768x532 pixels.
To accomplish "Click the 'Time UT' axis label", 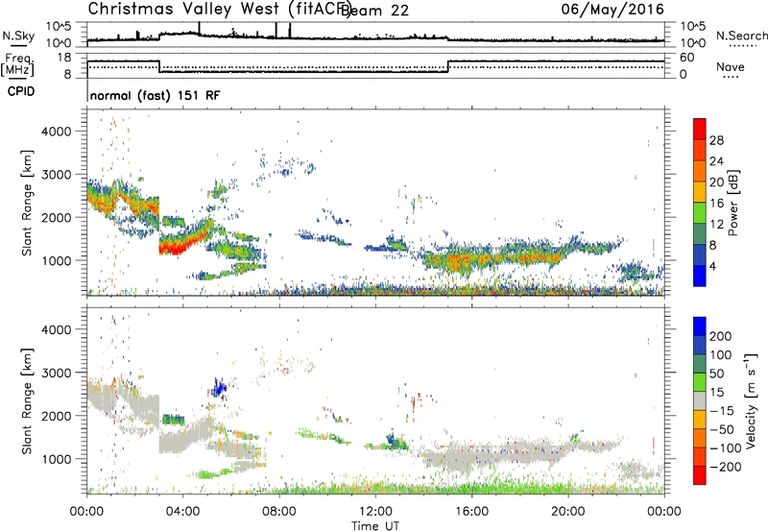I will click(375, 526).
